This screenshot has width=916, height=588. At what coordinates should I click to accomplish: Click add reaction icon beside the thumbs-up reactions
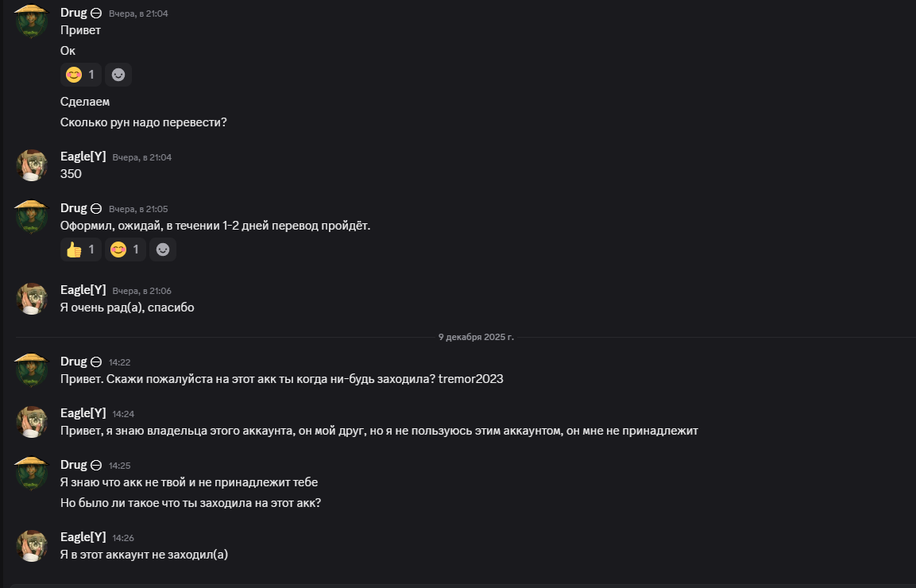point(163,250)
